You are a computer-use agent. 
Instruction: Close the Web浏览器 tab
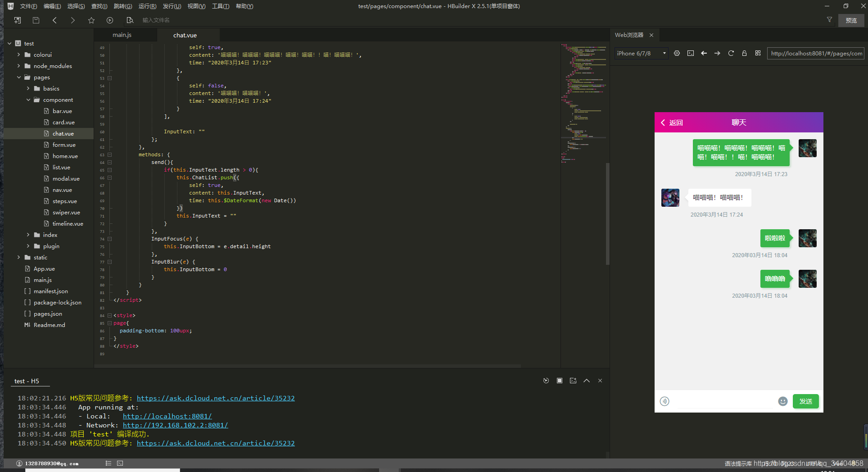[x=651, y=35]
